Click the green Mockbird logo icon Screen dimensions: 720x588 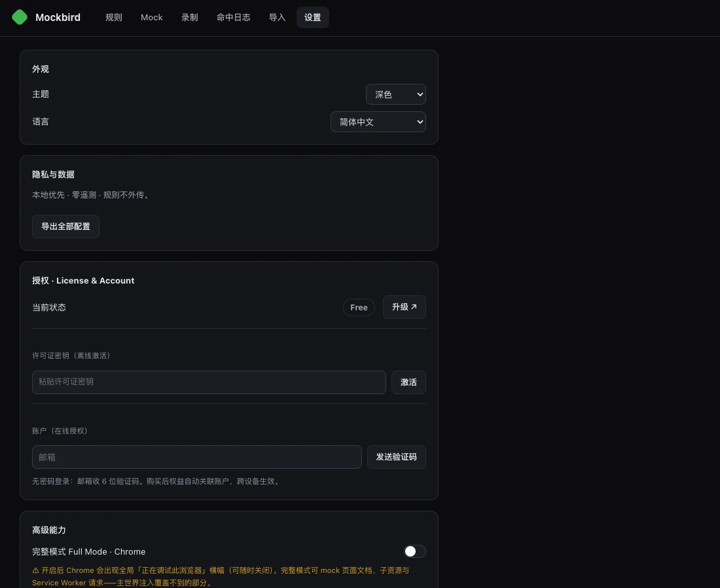coord(19,17)
